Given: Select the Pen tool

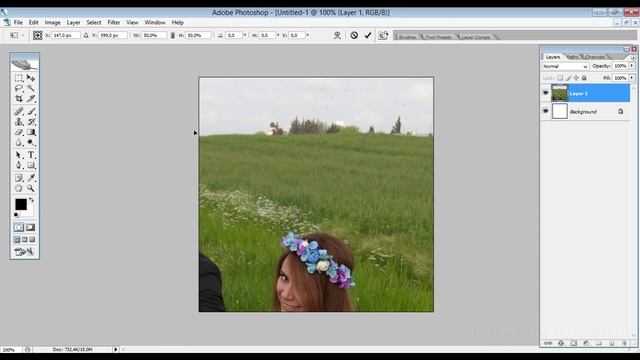Looking at the screenshot, I should 19,165.
